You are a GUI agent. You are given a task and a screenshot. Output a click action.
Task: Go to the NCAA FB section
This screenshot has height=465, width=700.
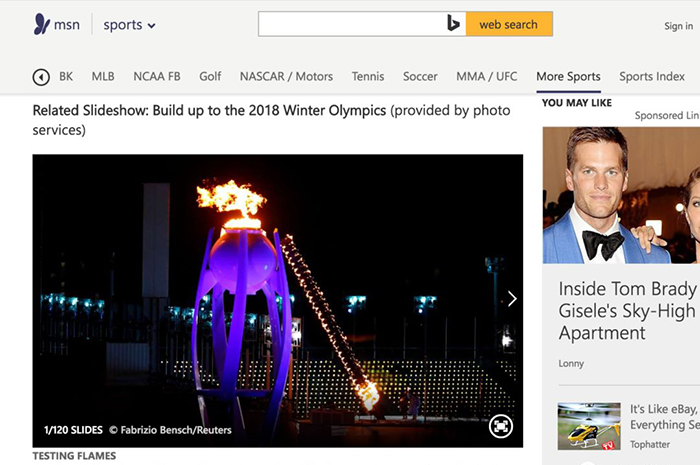(157, 77)
